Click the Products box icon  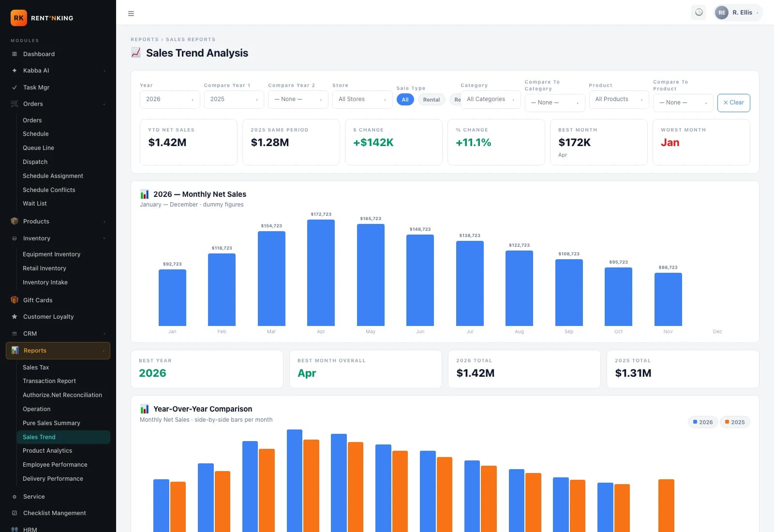pyautogui.click(x=15, y=222)
